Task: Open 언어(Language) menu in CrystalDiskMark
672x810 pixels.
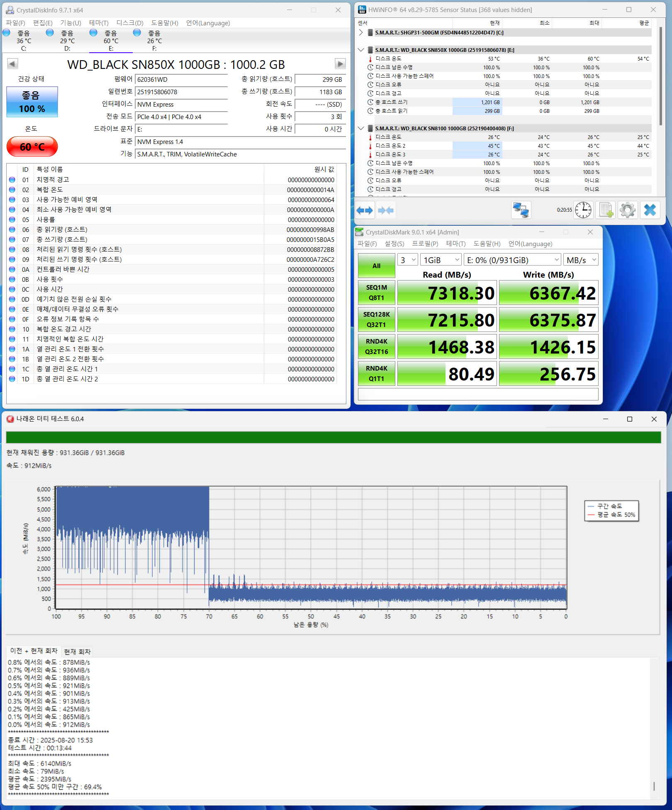Action: pyautogui.click(x=530, y=244)
